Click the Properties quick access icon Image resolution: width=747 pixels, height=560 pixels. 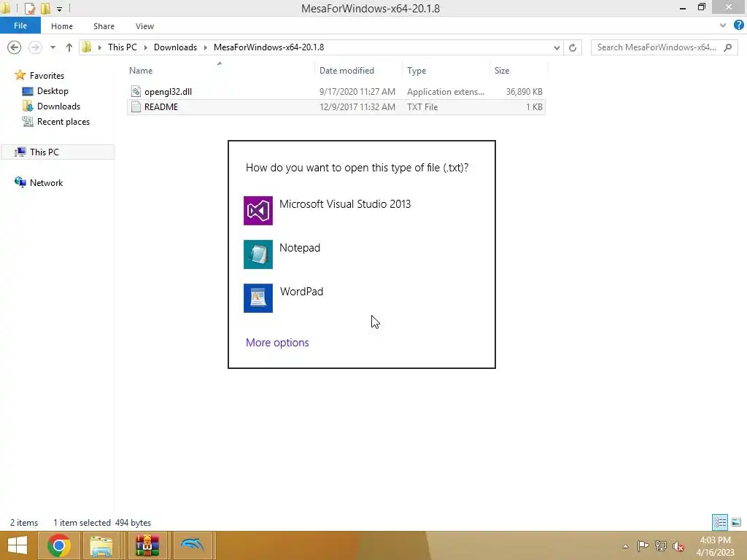29,8
